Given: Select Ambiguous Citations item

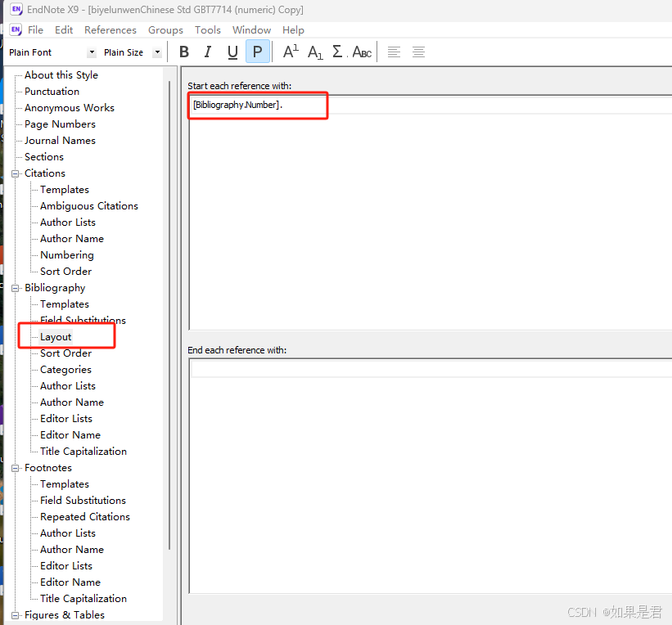Looking at the screenshot, I should pos(89,206).
